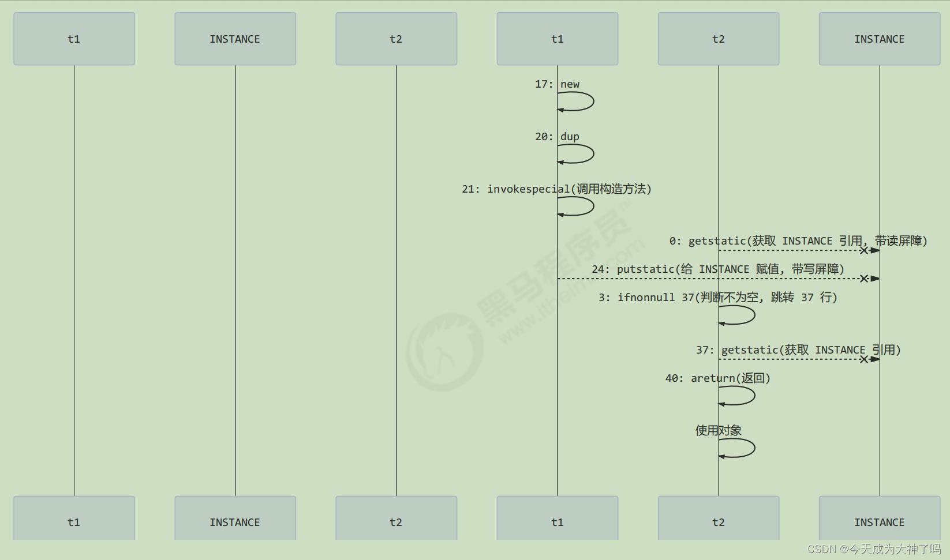The width and height of the screenshot is (950, 560).
Task: Click '21: invokespecial(调用构造方法)' label
Action: [x=556, y=189]
